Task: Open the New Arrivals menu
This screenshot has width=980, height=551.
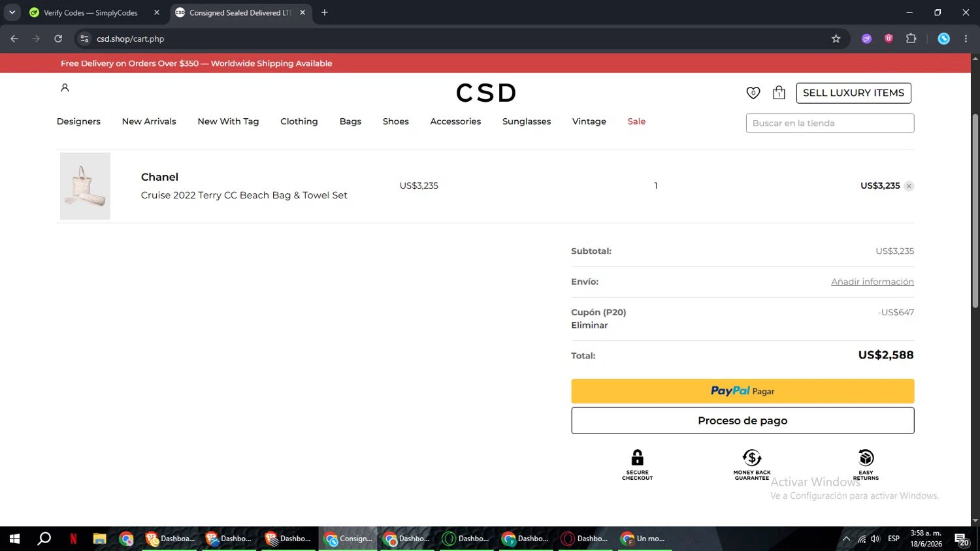Action: tap(149, 121)
